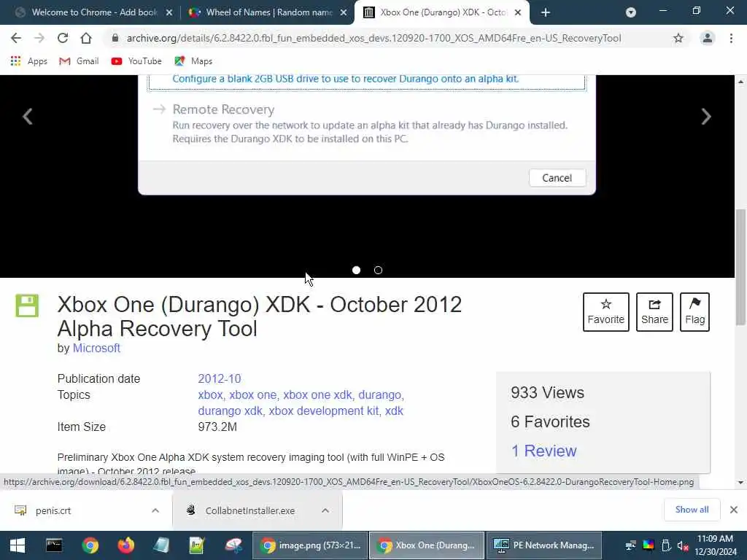Click Show all downloads
Image resolution: width=747 pixels, height=560 pixels.
click(x=692, y=510)
